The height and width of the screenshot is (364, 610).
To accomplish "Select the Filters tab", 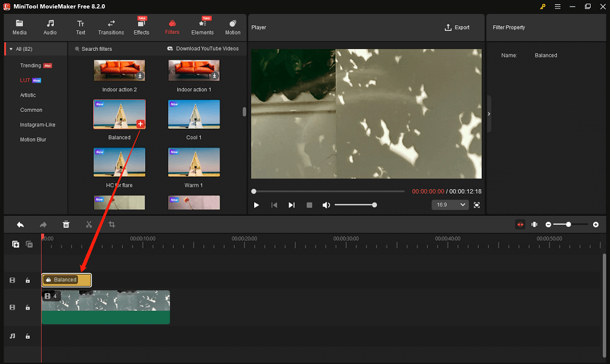I will (172, 28).
